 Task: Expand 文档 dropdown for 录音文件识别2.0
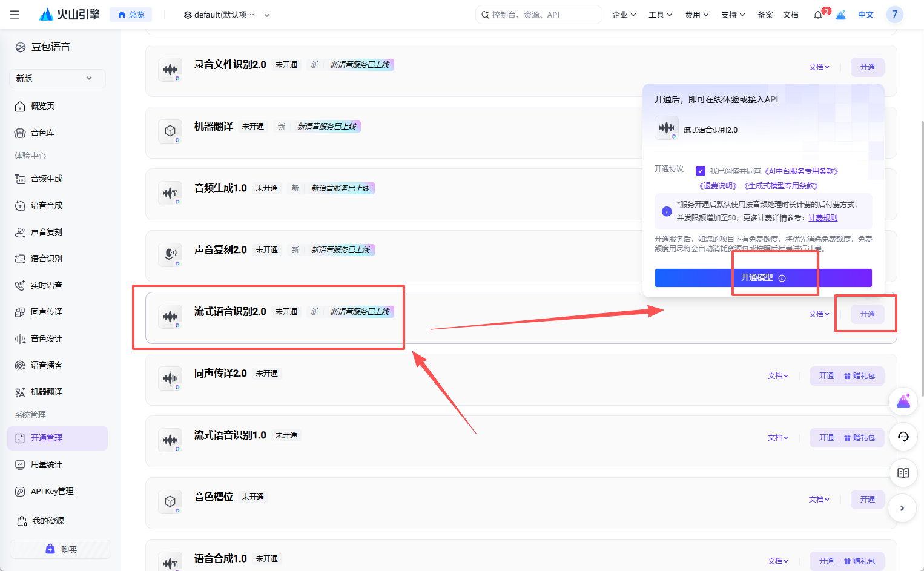tap(819, 67)
